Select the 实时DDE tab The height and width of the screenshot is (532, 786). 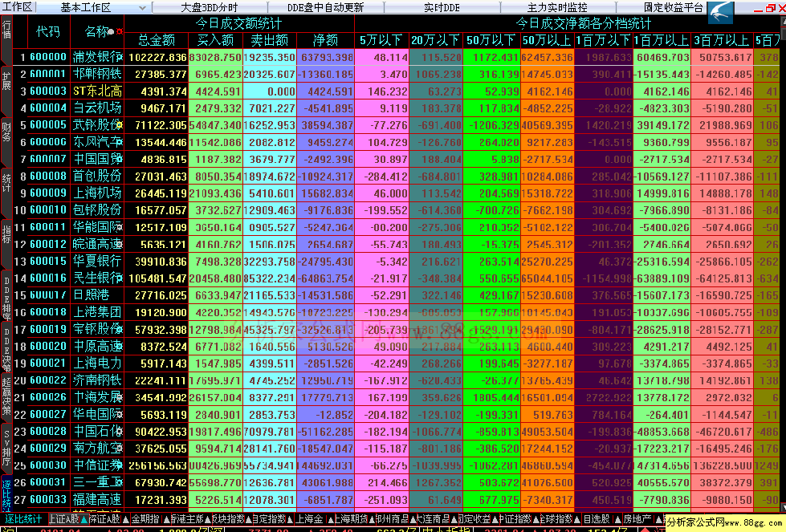point(442,7)
